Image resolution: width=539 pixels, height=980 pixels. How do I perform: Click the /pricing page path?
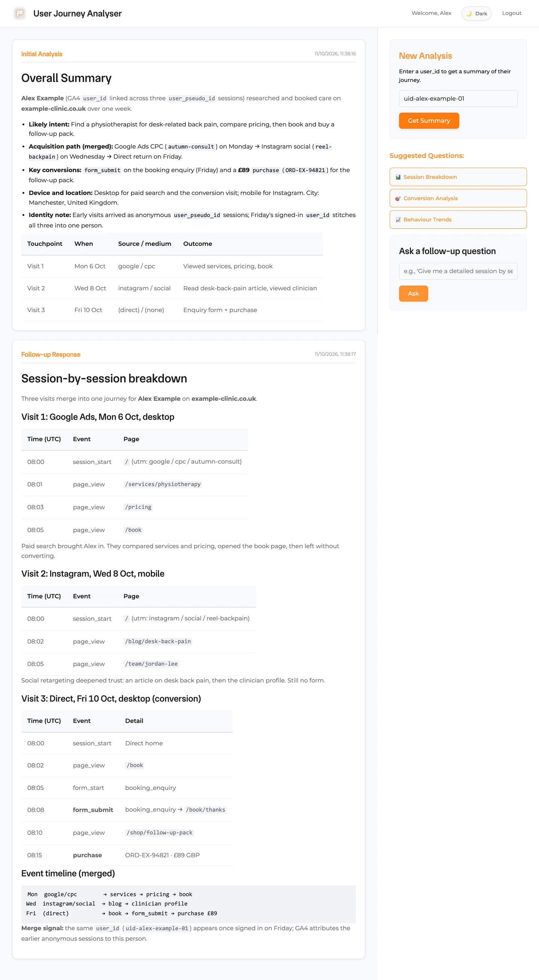point(138,507)
